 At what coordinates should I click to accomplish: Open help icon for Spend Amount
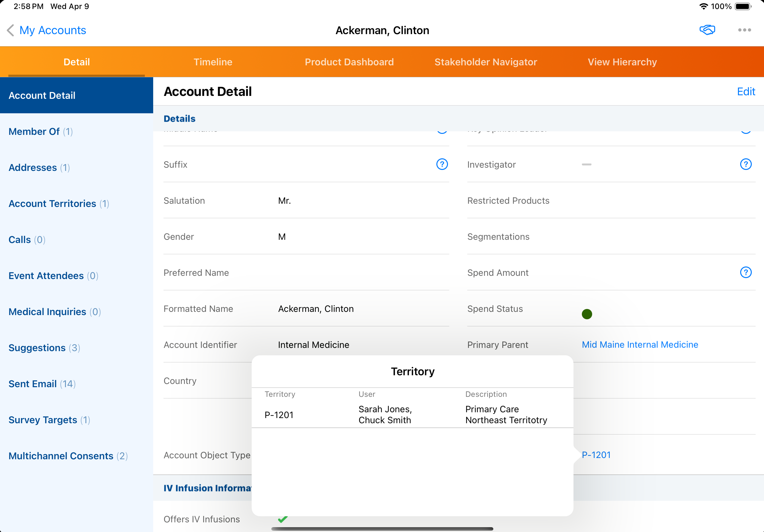click(745, 273)
